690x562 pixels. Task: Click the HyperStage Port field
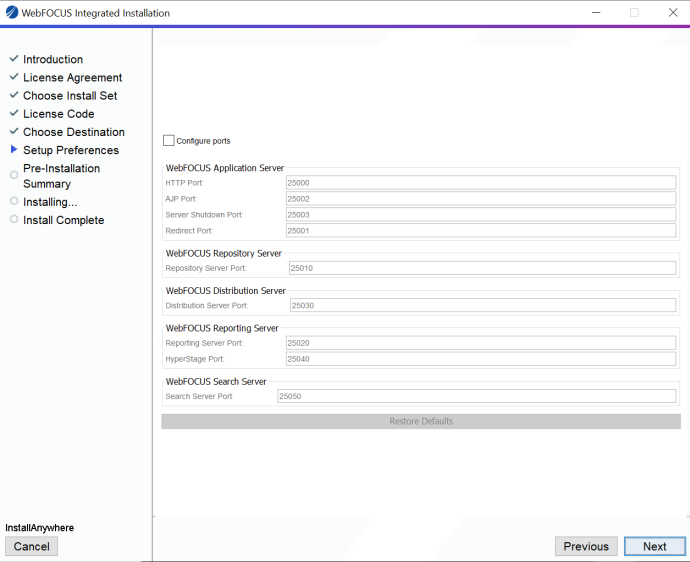click(x=481, y=359)
